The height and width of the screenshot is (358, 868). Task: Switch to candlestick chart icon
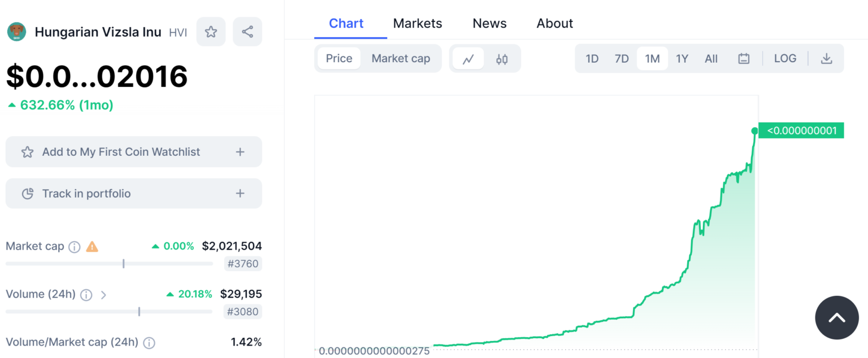pyautogui.click(x=502, y=59)
